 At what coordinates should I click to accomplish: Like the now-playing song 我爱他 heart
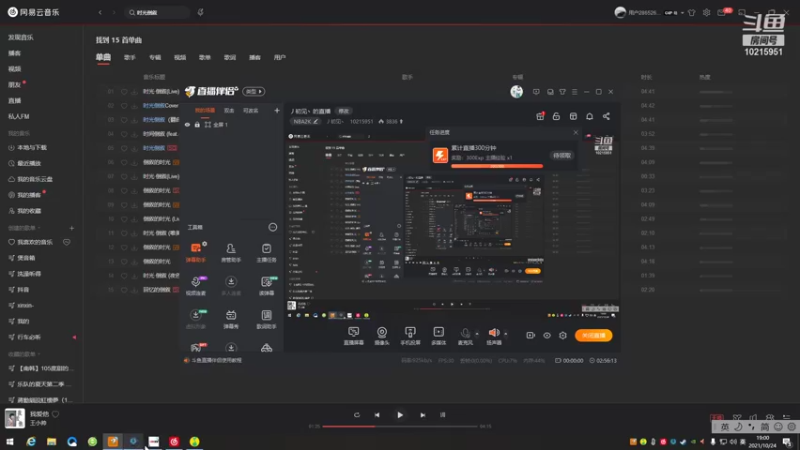[56, 414]
